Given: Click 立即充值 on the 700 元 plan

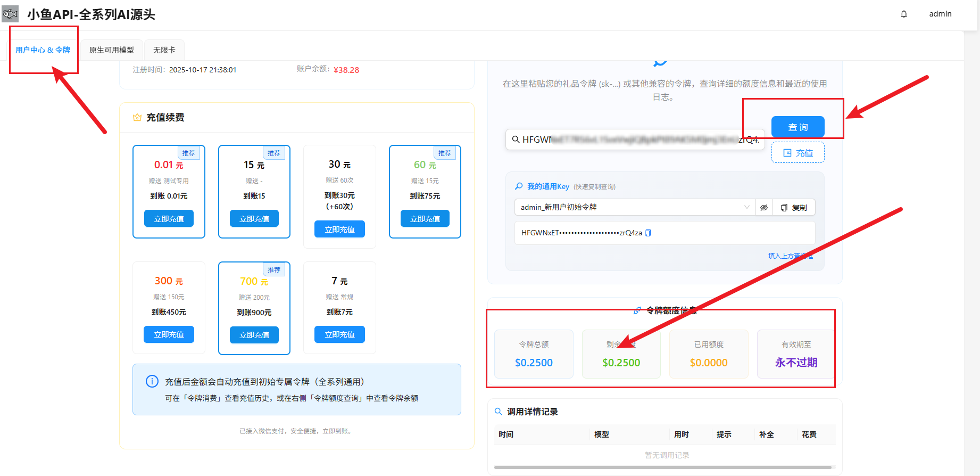Looking at the screenshot, I should pyautogui.click(x=254, y=335).
